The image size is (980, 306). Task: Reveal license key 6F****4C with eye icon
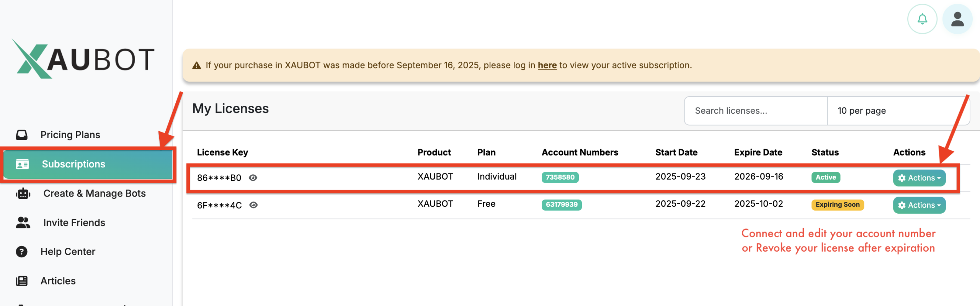[253, 205]
